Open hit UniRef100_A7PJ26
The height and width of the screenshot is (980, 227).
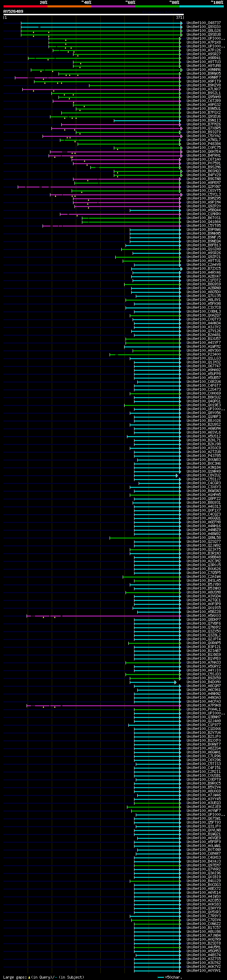click(x=203, y=50)
